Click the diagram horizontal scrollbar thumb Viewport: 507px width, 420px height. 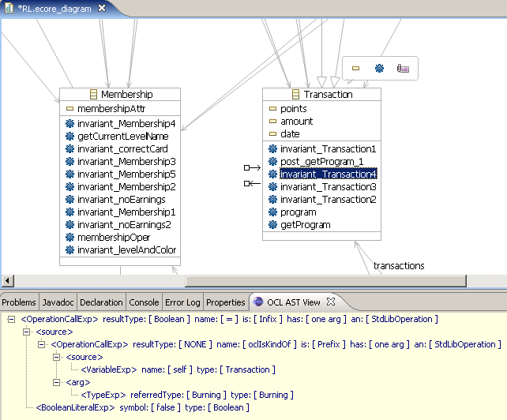click(x=326, y=280)
